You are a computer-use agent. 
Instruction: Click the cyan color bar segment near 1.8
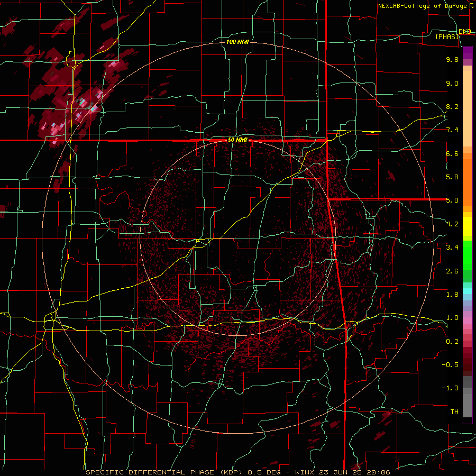467,291
